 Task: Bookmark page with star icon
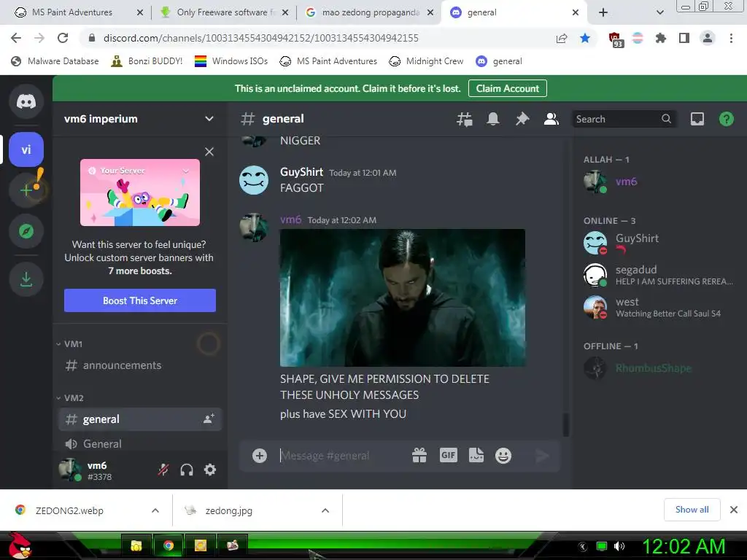pos(585,38)
